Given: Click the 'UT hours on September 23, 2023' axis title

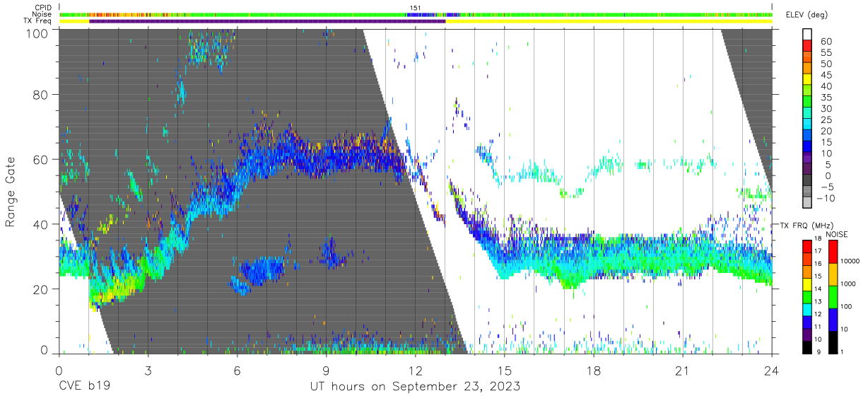Looking at the screenshot, I should coord(415,387).
